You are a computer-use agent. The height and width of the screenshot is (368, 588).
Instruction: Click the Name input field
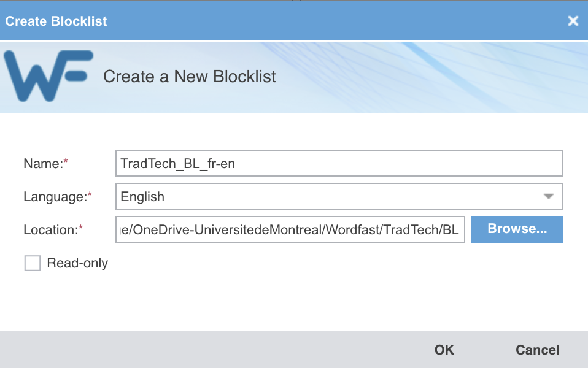[339, 163]
